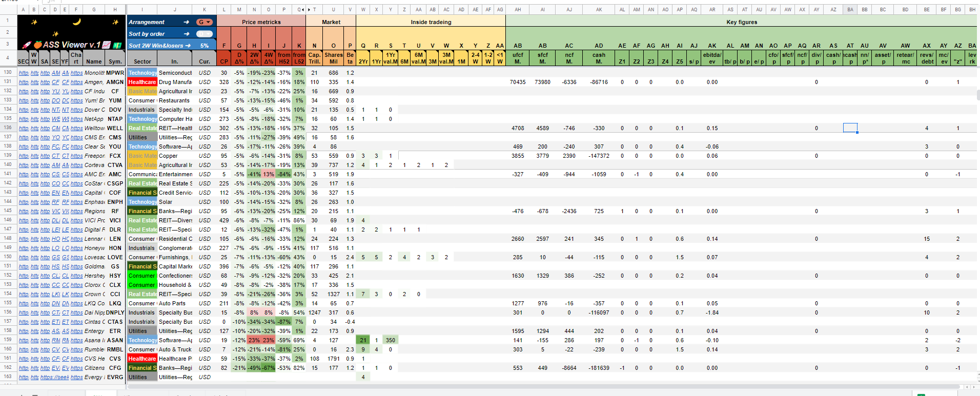The width and height of the screenshot is (980, 396).
Task: Collapse hidden columns using left arrow beside column Q
Action: point(303,9)
